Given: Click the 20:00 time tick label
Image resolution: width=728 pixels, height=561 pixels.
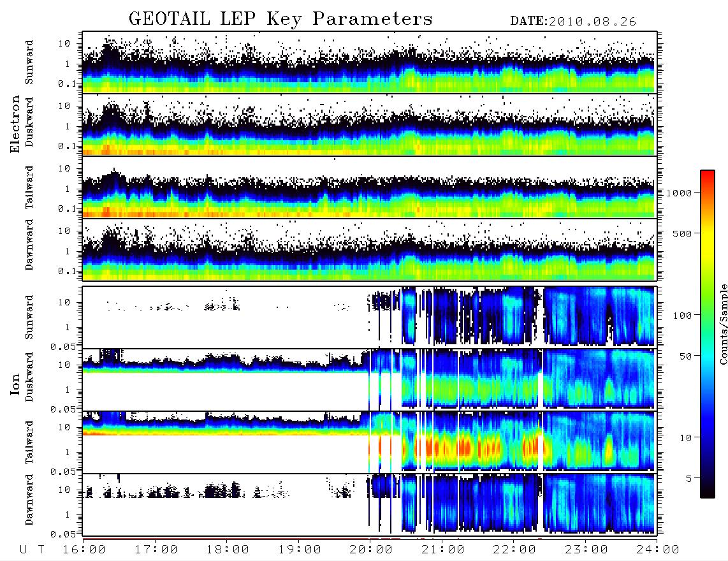Looking at the screenshot, I should coord(372,550).
